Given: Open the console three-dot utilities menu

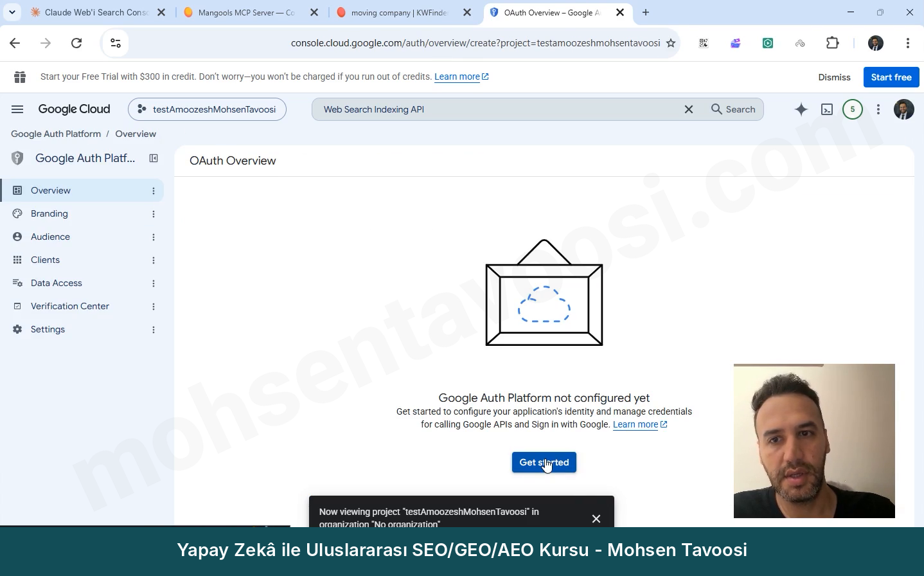Looking at the screenshot, I should pyautogui.click(x=878, y=109).
